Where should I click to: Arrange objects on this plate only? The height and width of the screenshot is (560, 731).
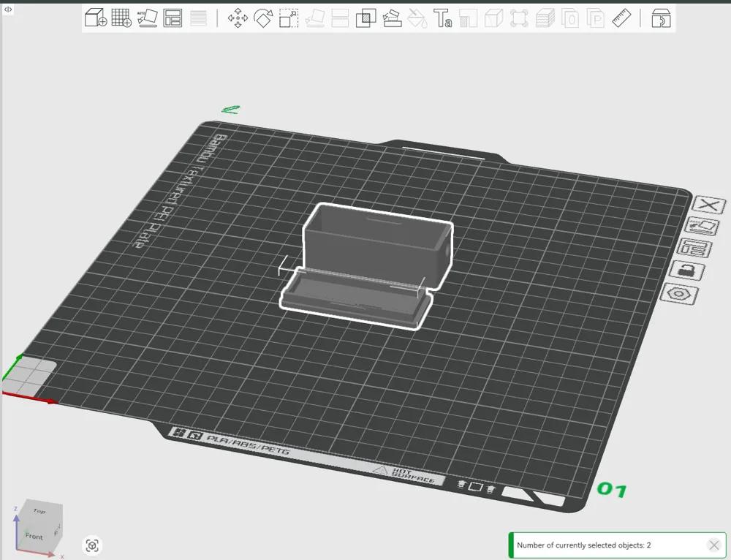(x=694, y=248)
